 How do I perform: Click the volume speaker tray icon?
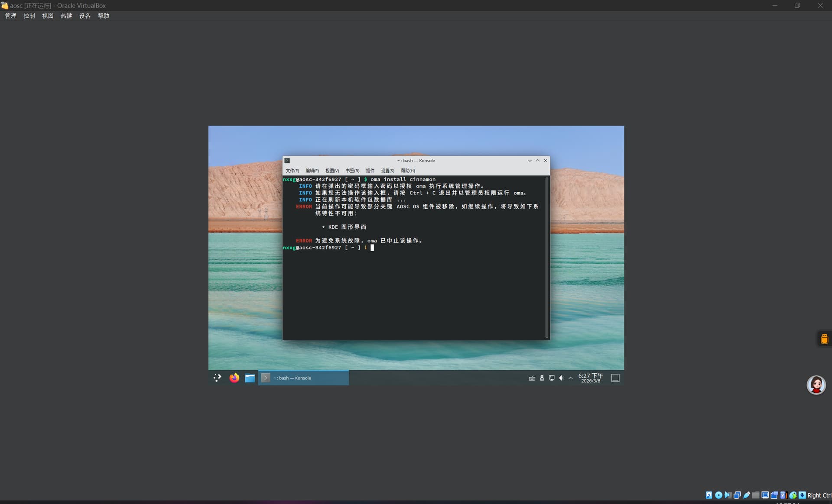(x=561, y=378)
